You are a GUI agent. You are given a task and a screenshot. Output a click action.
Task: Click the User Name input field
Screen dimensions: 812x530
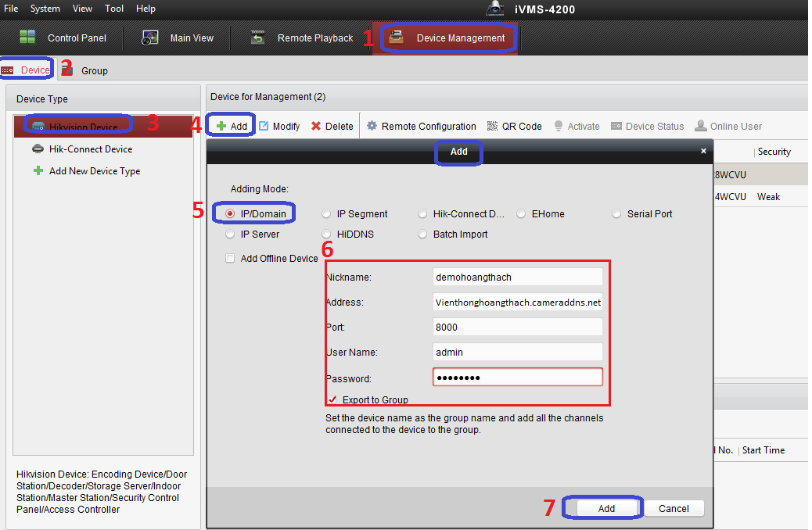[x=518, y=352]
